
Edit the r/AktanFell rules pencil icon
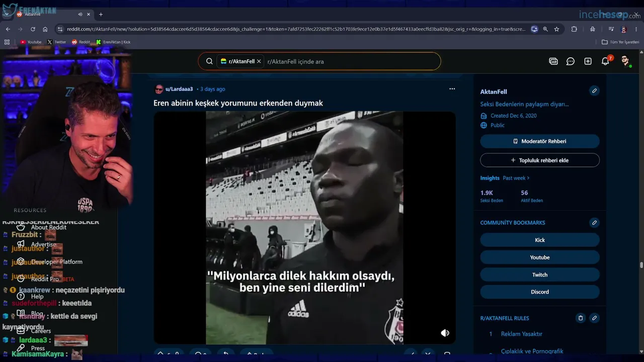[x=594, y=318]
